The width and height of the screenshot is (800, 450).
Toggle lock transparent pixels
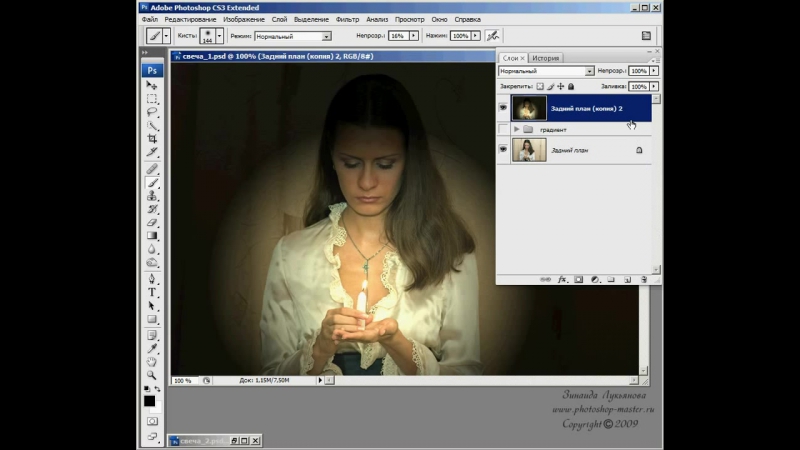(x=540, y=87)
